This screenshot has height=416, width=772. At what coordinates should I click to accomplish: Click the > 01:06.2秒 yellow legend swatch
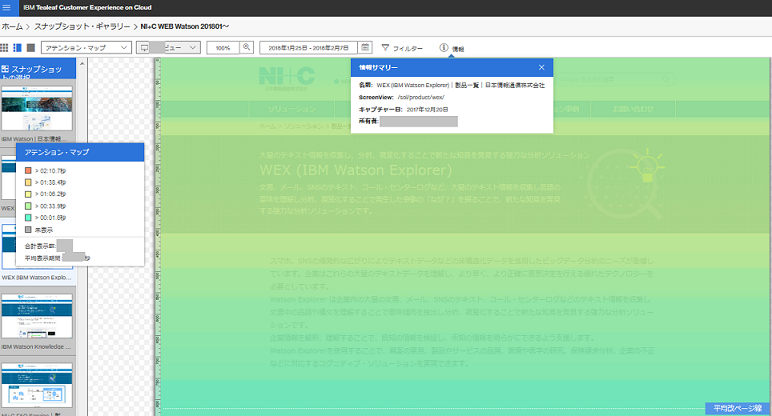(x=28, y=194)
